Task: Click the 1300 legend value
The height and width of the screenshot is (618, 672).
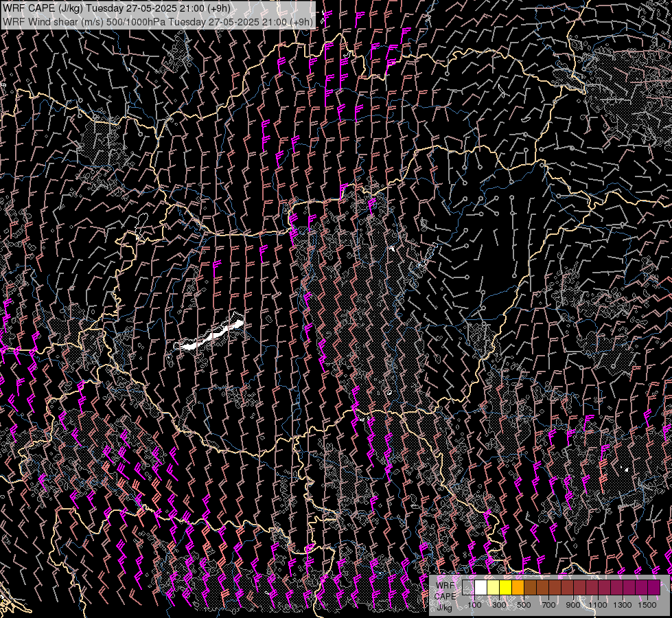Action: click(623, 605)
